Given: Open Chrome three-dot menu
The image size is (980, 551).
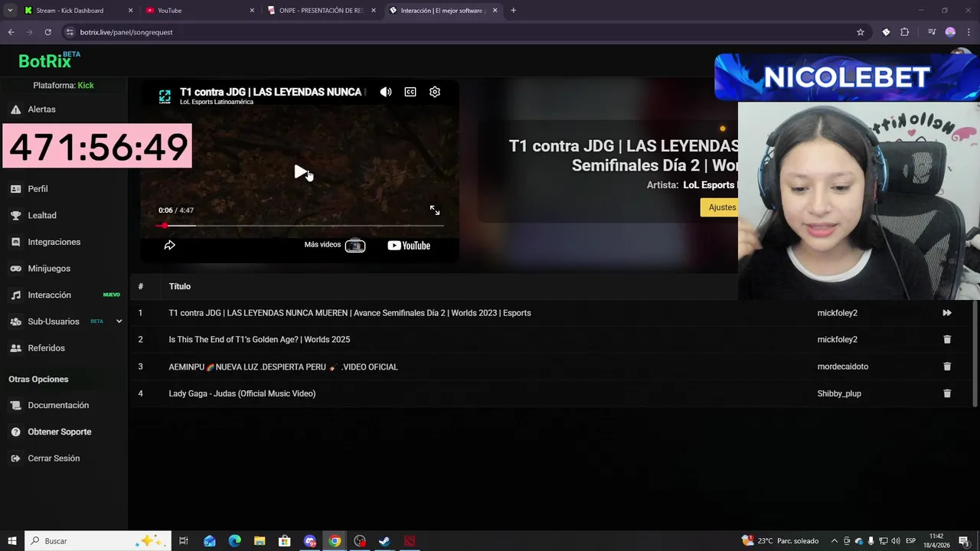Looking at the screenshot, I should pos(969,32).
